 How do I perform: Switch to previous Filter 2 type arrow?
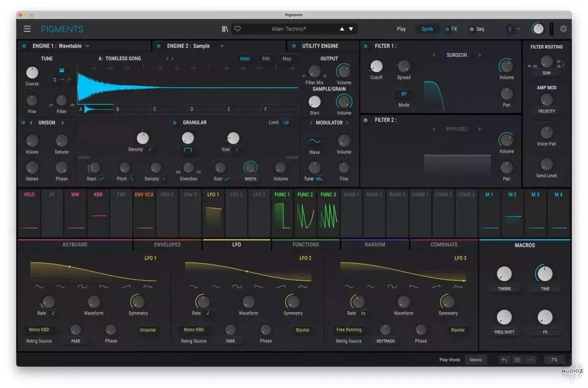pos(434,129)
